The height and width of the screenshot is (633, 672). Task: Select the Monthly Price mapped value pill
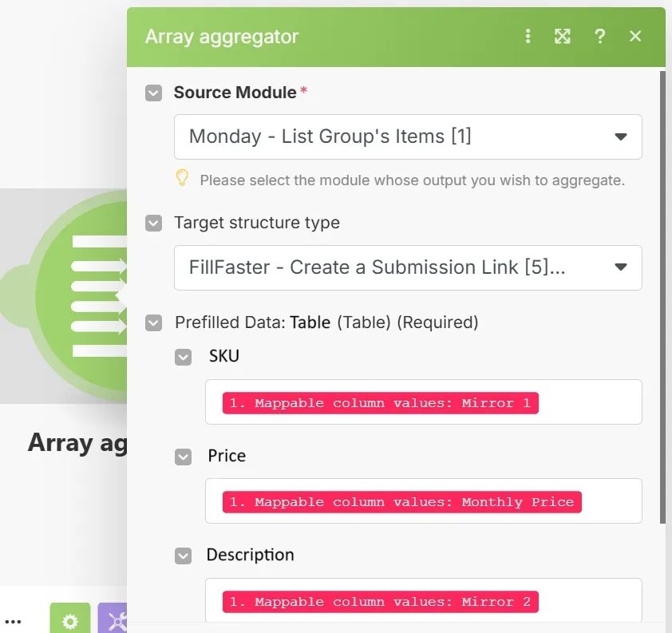coord(401,502)
